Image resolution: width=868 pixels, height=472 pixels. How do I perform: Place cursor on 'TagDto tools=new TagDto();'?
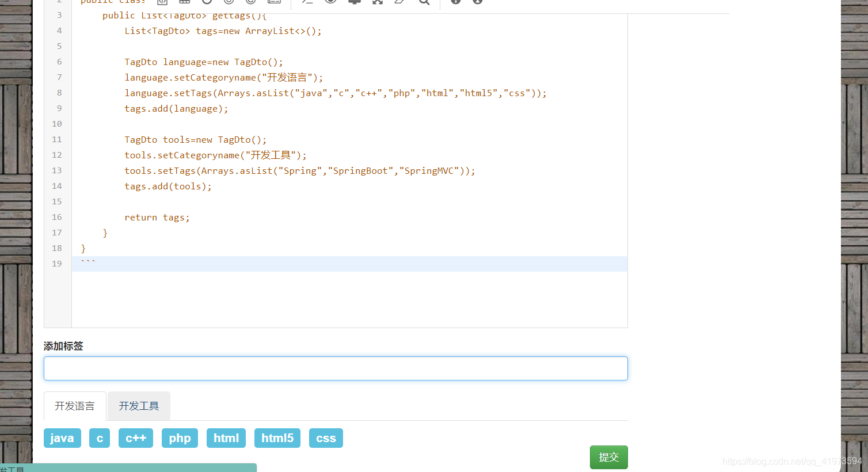(x=196, y=140)
